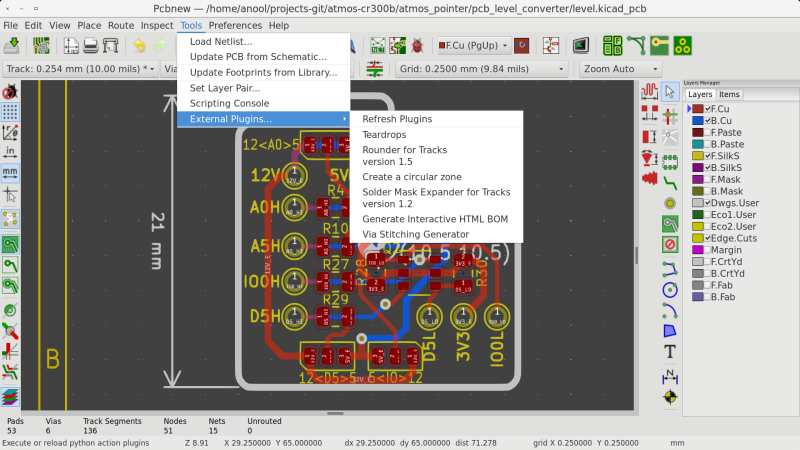Select Update PCB from Schematic menu entry
Image resolution: width=800 pixels, height=450 pixels.
258,57
